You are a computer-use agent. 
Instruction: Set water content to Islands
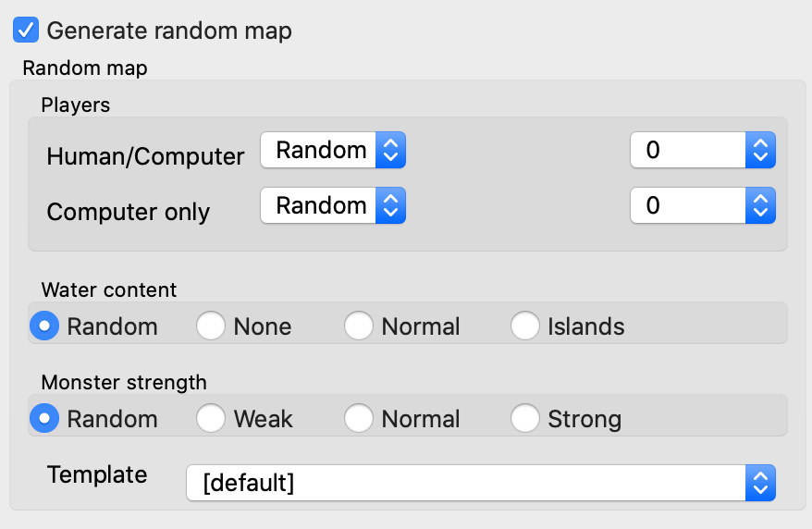(525, 326)
